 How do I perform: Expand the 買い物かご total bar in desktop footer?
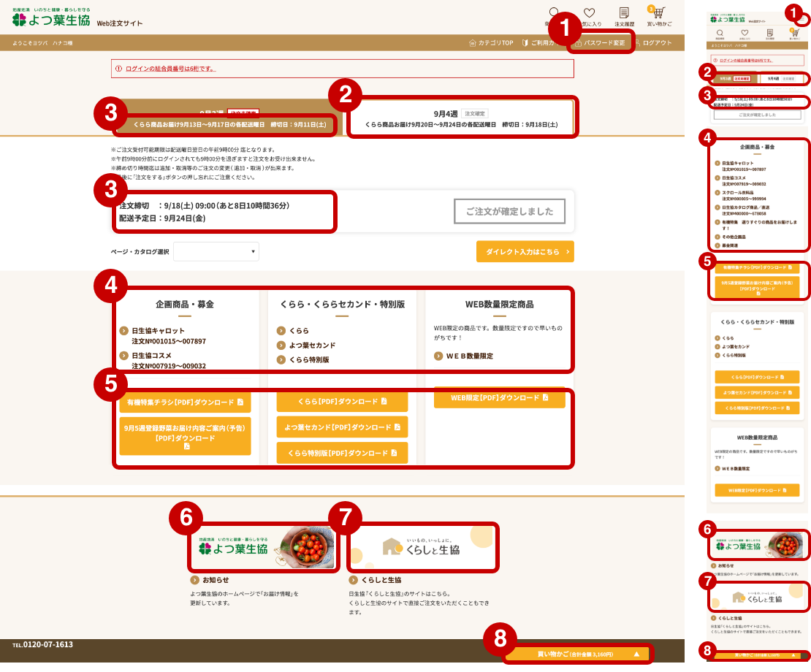(x=576, y=654)
